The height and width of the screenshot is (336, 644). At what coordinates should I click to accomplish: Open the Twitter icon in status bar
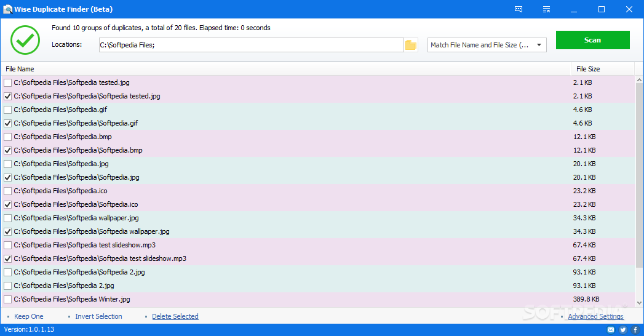click(623, 330)
